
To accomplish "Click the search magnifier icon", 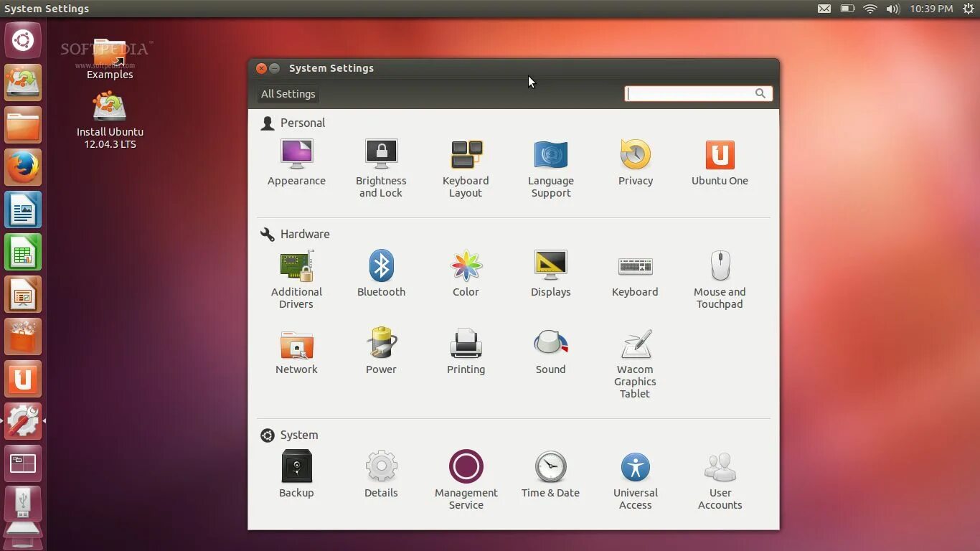I will coord(760,93).
